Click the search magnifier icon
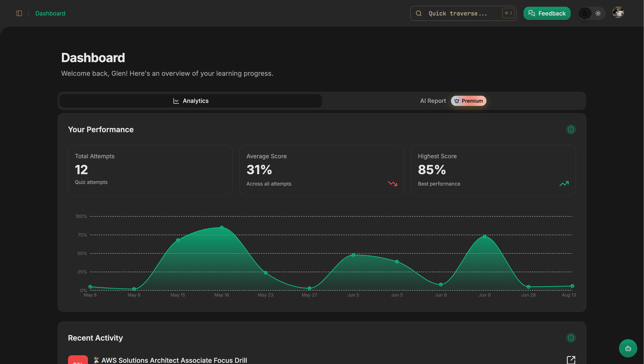Viewport: 644px width, 364px height. (419, 13)
